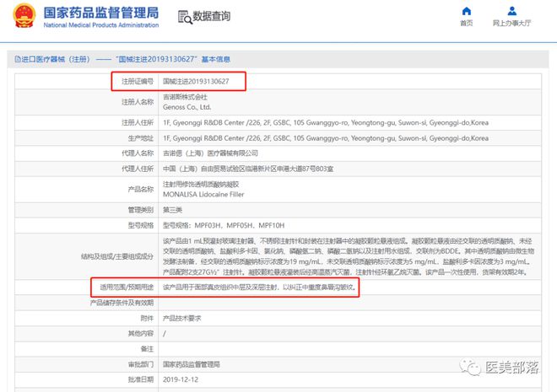The width and height of the screenshot is (557, 392).
Task: Open 网上办事大厅 user icon
Action: point(512,11)
